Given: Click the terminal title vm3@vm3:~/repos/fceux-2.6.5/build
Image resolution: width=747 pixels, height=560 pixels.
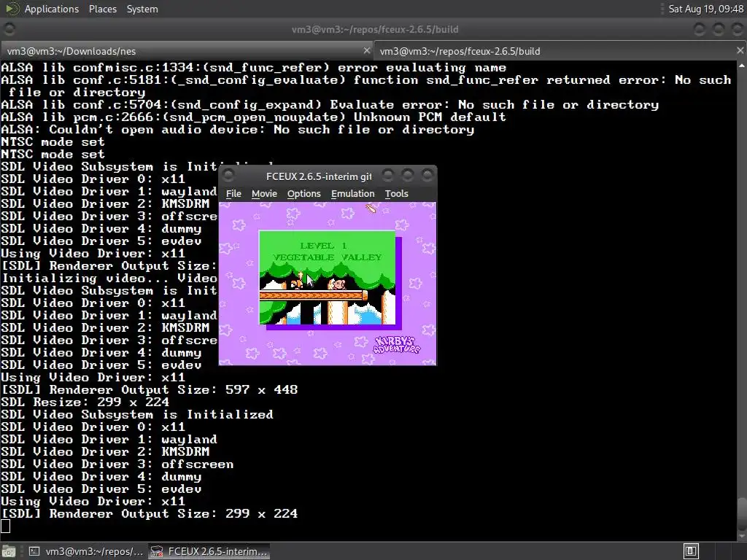Looking at the screenshot, I should (375, 29).
